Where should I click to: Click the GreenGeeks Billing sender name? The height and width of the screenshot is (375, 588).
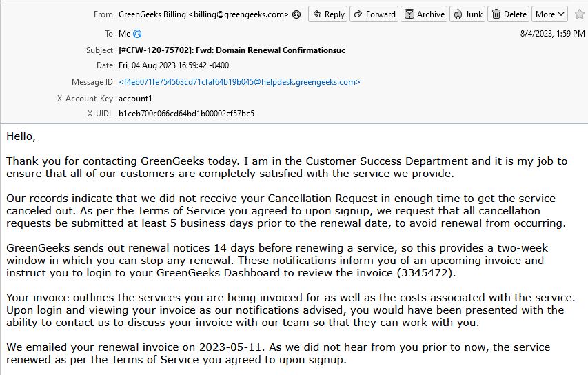pos(152,14)
